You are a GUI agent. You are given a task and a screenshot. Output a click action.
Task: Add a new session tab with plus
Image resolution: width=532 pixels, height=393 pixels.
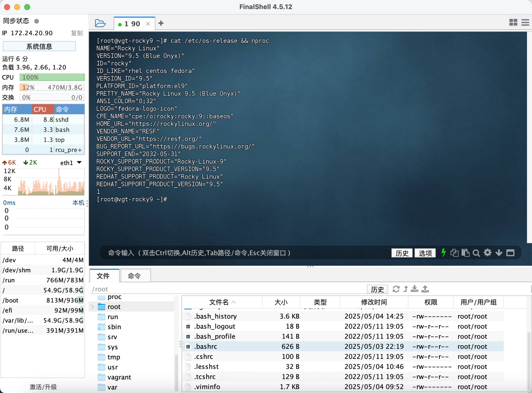point(161,23)
